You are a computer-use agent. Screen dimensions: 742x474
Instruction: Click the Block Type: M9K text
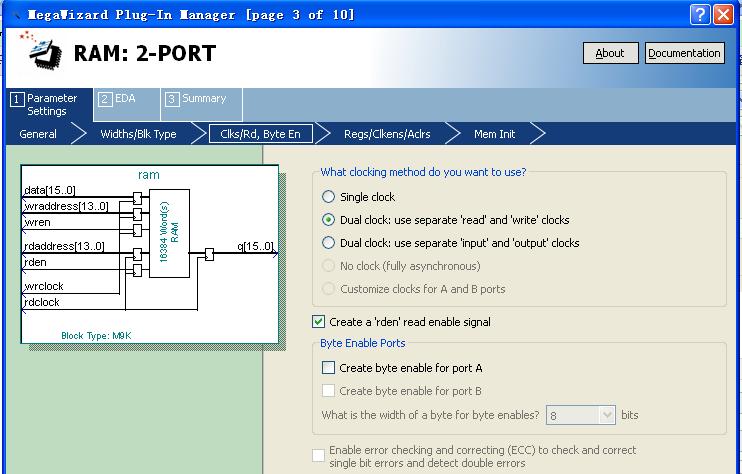96,336
